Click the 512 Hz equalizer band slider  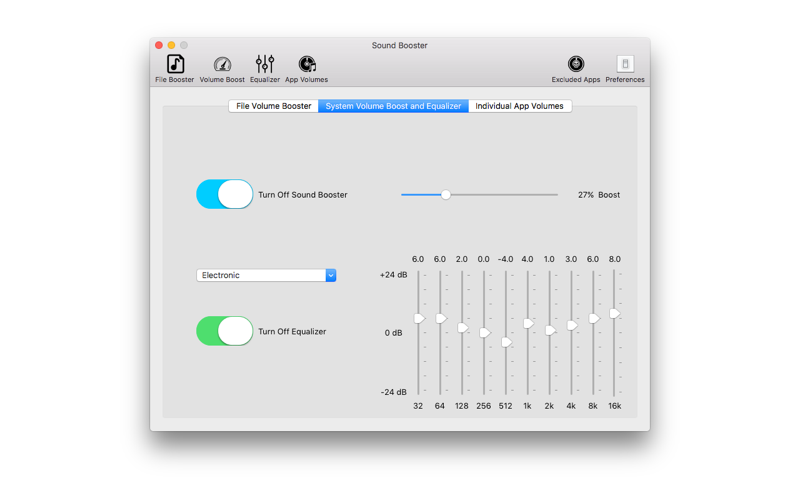[x=506, y=342]
